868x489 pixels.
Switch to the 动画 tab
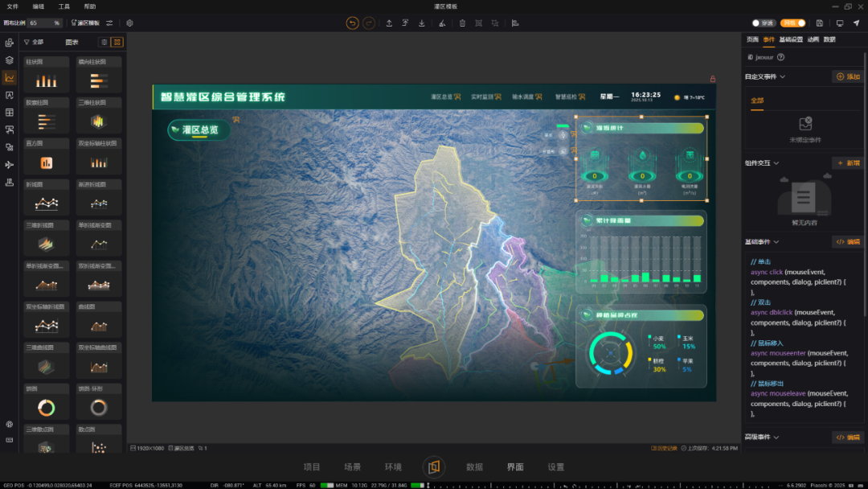[813, 39]
